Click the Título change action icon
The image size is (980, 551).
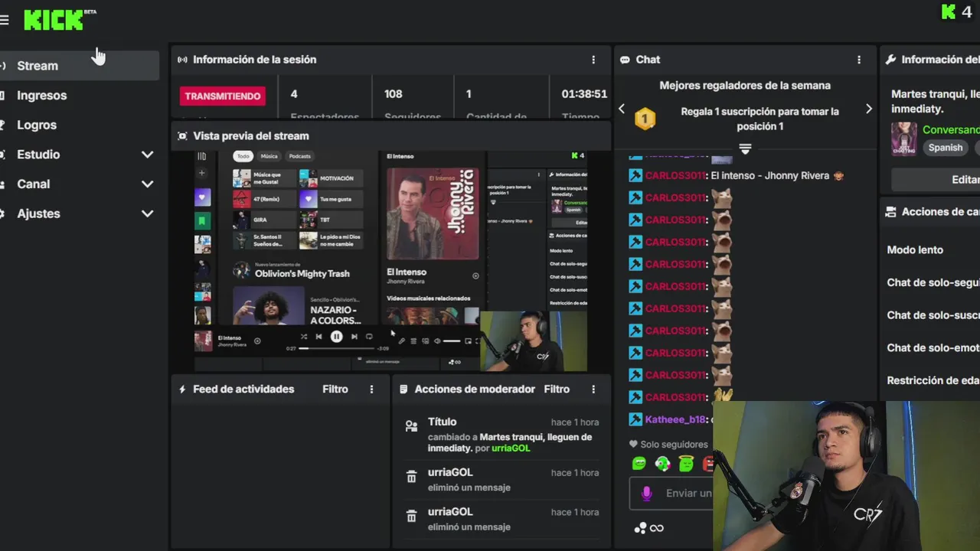click(x=412, y=426)
